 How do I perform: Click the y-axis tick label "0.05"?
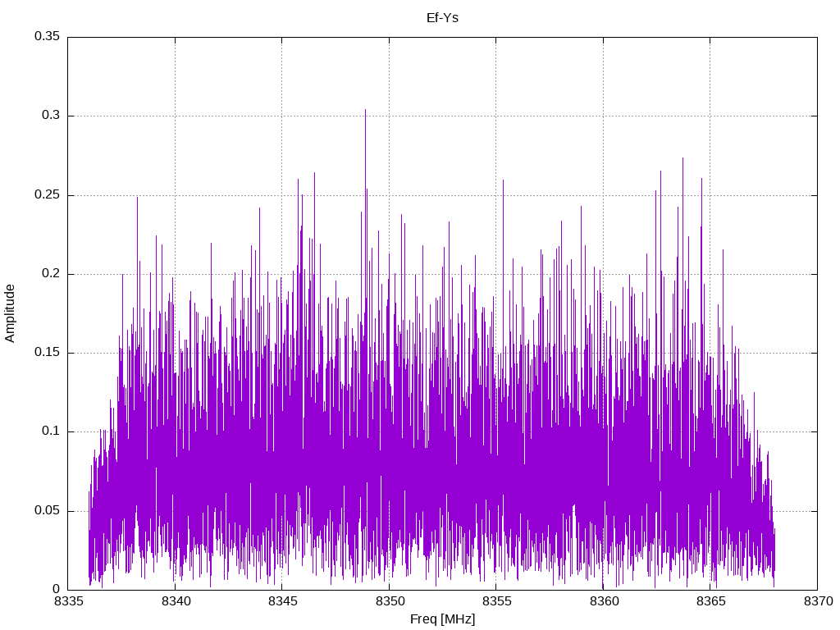tap(47, 510)
